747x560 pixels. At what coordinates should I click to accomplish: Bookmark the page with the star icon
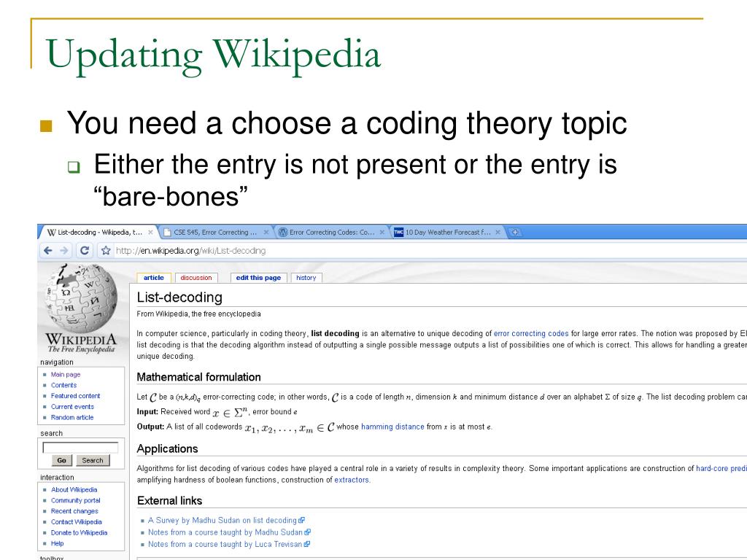pyautogui.click(x=106, y=251)
